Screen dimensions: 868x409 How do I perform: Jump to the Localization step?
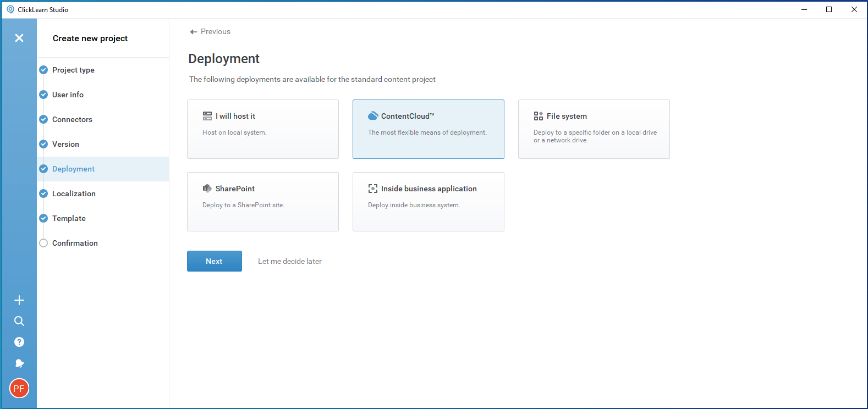coord(74,194)
